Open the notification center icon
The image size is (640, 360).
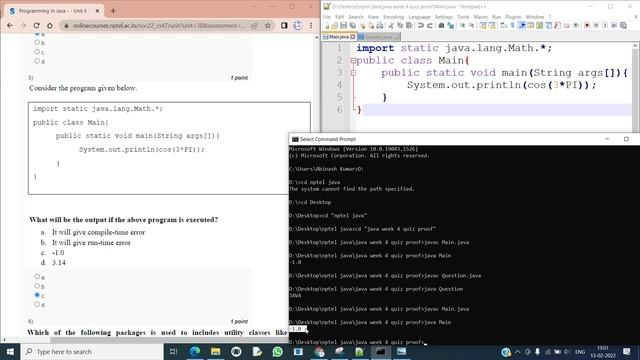pyautogui.click(x=627, y=351)
